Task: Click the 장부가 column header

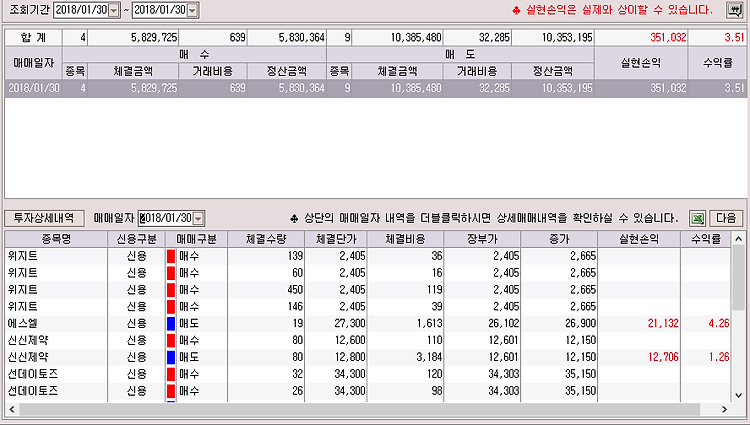Action: coord(482,239)
